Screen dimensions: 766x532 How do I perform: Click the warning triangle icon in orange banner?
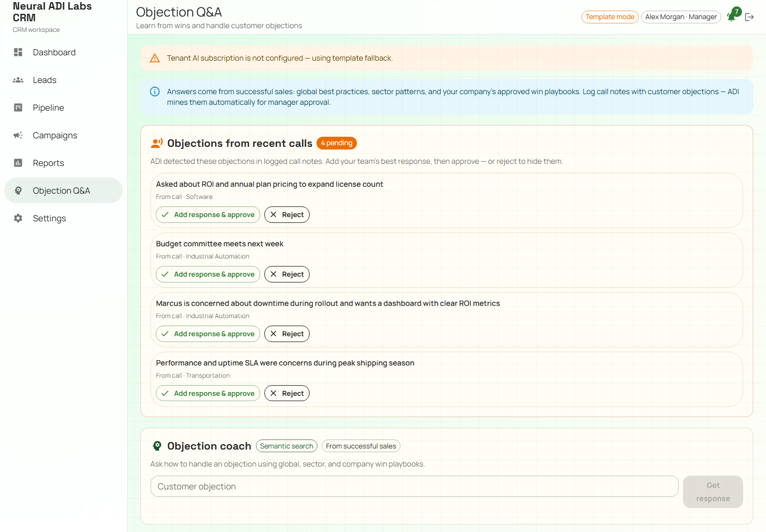click(x=155, y=58)
